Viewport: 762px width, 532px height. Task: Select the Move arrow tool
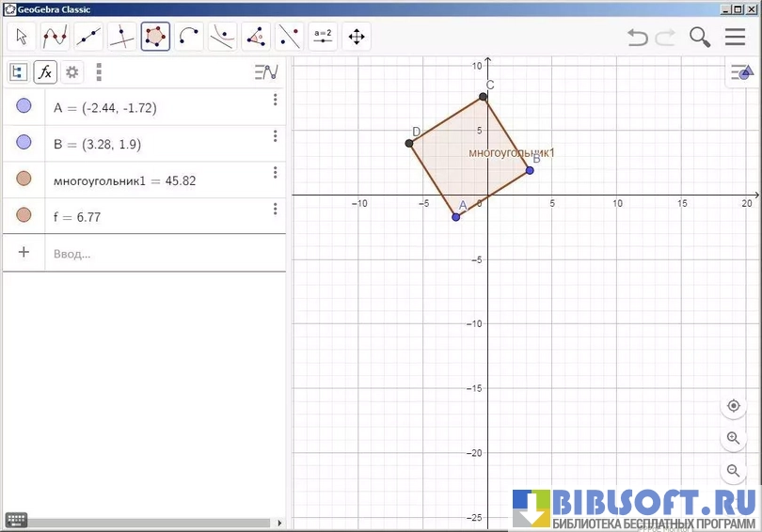(x=23, y=37)
